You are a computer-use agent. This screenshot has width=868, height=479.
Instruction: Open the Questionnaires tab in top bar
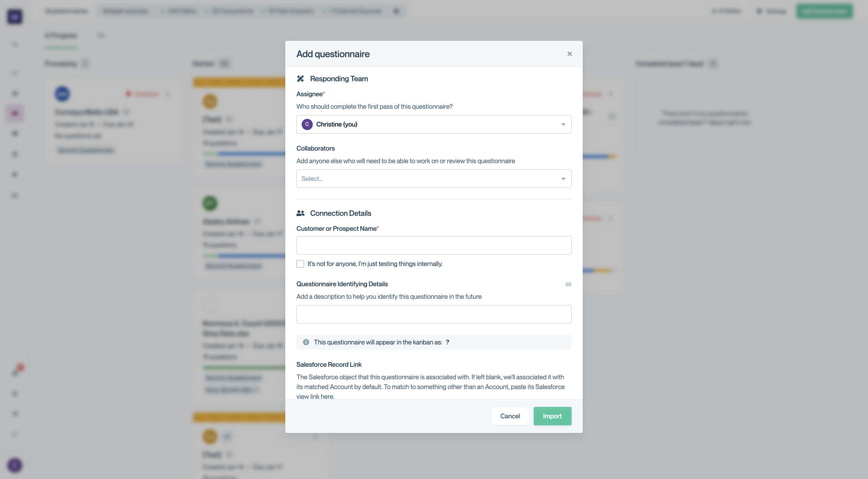66,11
